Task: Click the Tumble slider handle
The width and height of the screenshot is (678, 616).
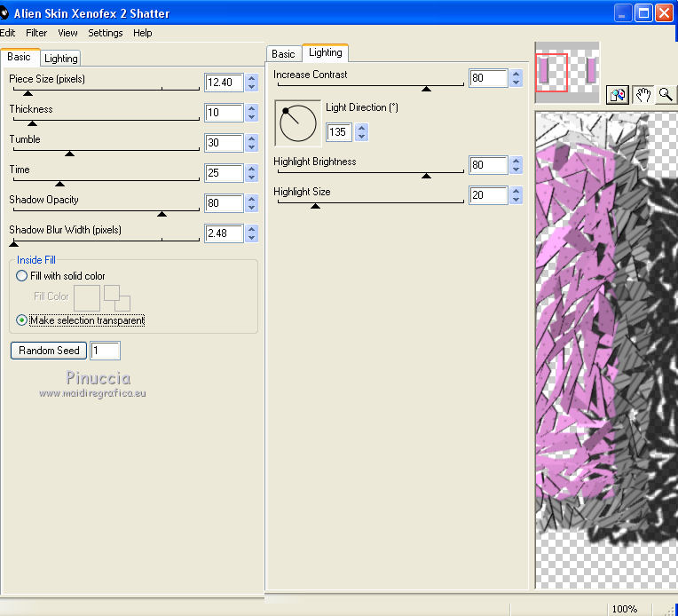Action: coord(69,154)
